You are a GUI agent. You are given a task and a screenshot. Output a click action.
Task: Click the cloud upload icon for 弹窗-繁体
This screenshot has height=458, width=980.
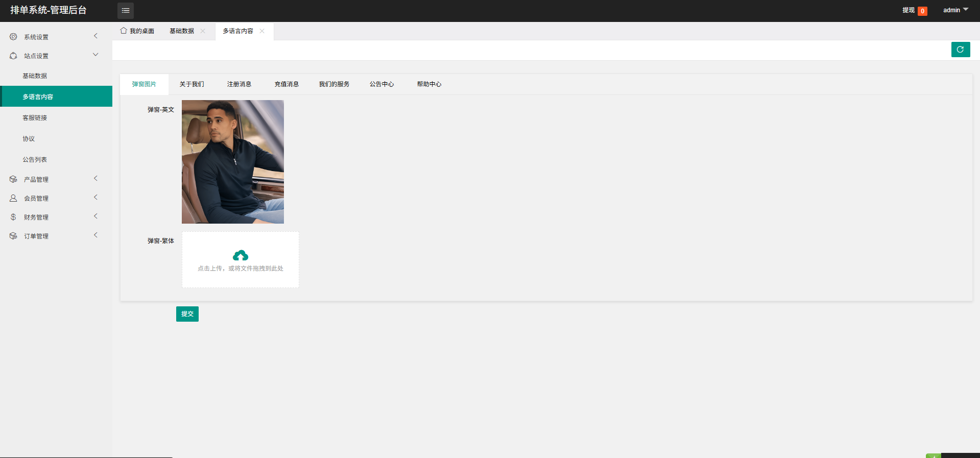click(241, 255)
